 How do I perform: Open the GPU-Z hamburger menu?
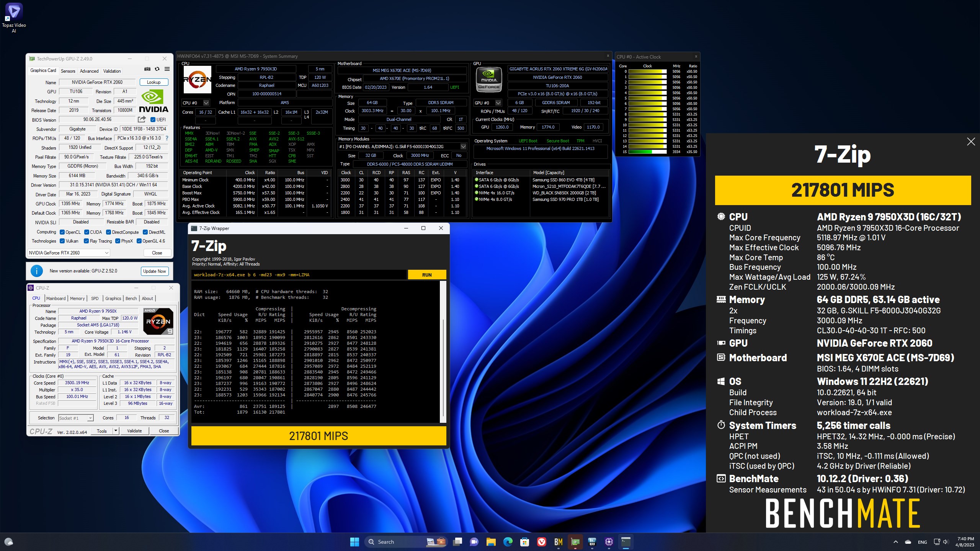[167, 69]
